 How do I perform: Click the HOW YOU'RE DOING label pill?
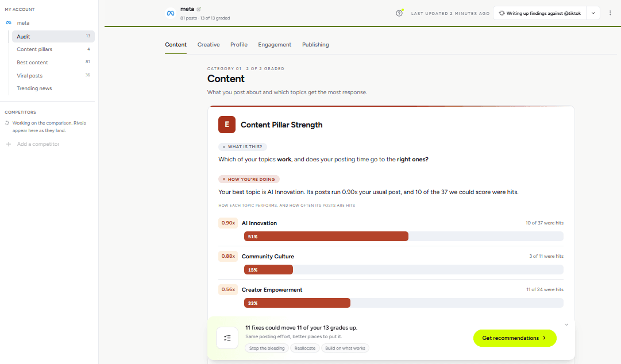click(x=249, y=179)
